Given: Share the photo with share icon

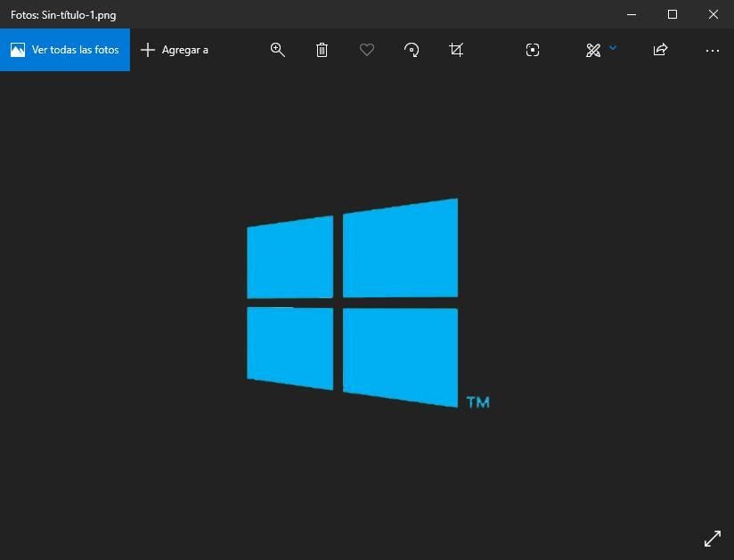Looking at the screenshot, I should pyautogui.click(x=660, y=50).
